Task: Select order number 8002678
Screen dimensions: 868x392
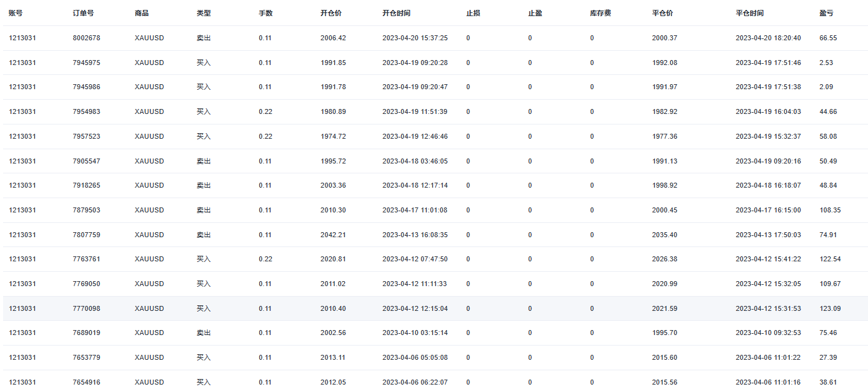Action: (x=86, y=38)
